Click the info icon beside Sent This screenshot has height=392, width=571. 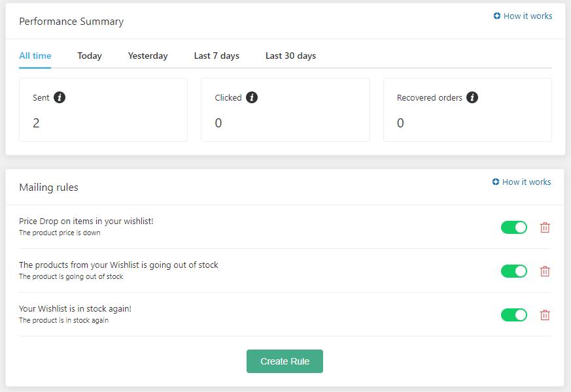[x=60, y=97]
